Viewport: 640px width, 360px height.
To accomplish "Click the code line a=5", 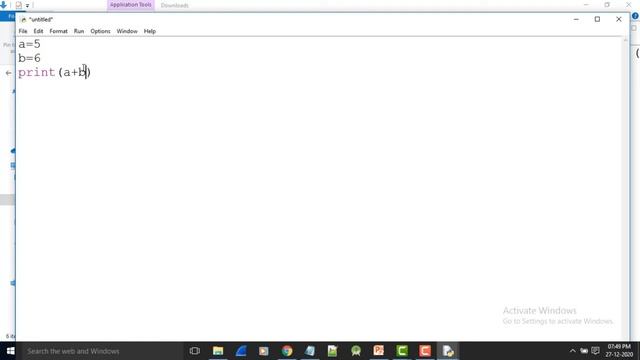I will coord(29,44).
